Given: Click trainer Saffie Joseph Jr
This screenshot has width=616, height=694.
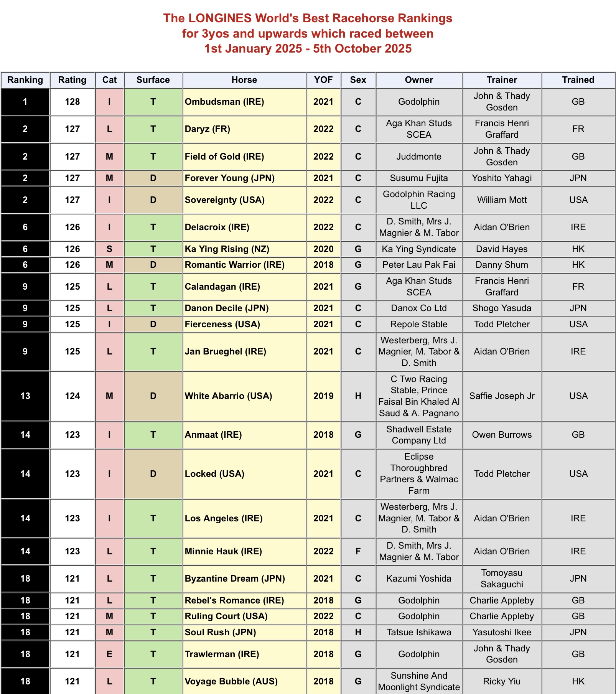Looking at the screenshot, I should (502, 396).
